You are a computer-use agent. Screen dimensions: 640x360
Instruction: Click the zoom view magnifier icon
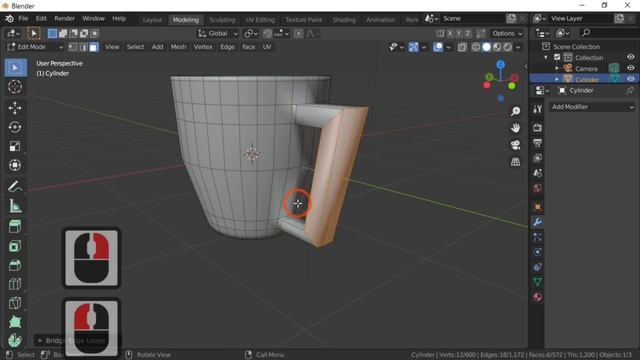pyautogui.click(x=516, y=111)
